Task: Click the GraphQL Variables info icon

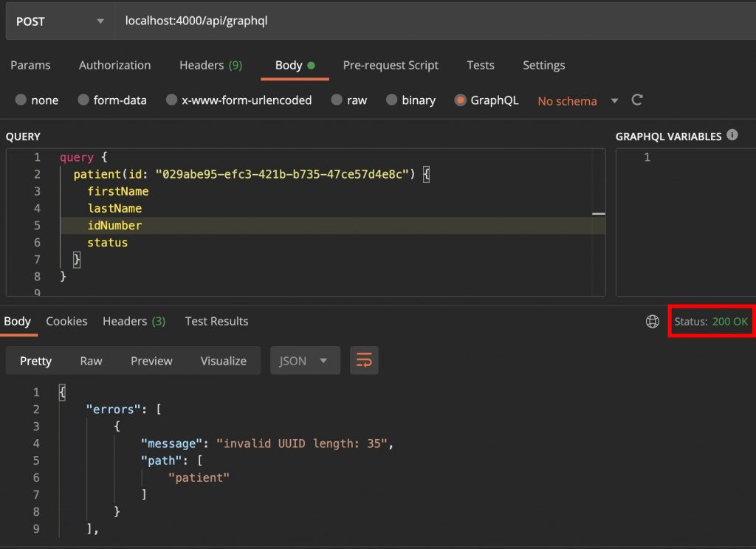Action: (732, 135)
